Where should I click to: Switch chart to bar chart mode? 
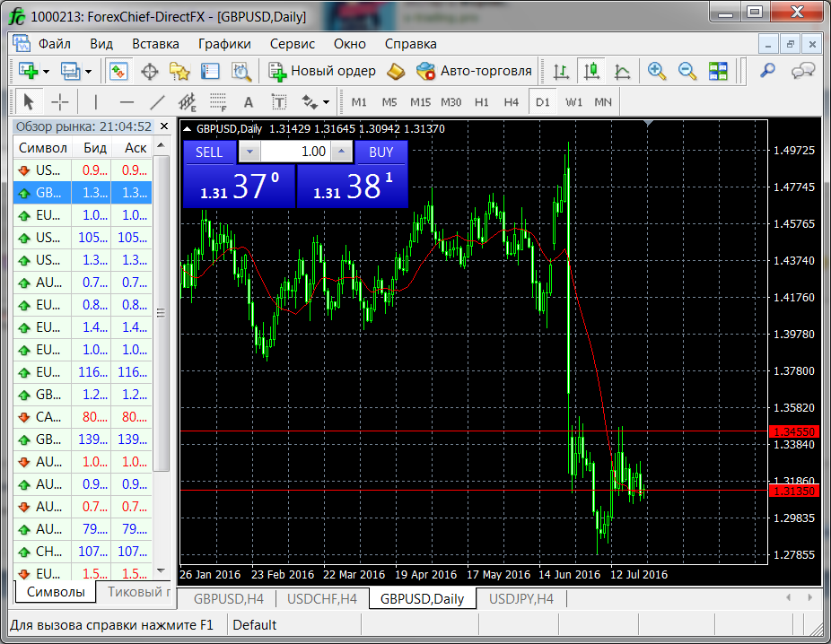(561, 71)
